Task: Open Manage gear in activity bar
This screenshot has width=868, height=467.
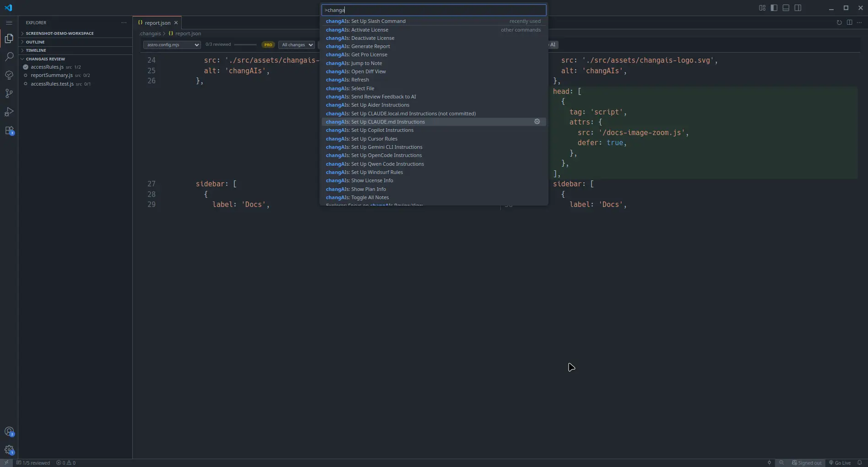Action: click(9, 450)
